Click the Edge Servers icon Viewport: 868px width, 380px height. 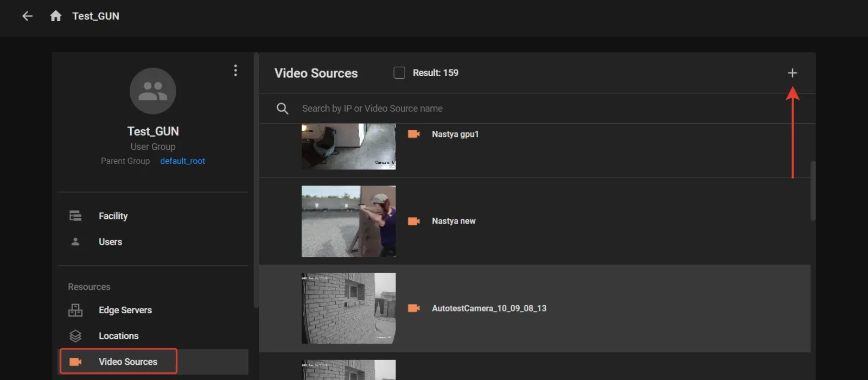click(x=75, y=310)
